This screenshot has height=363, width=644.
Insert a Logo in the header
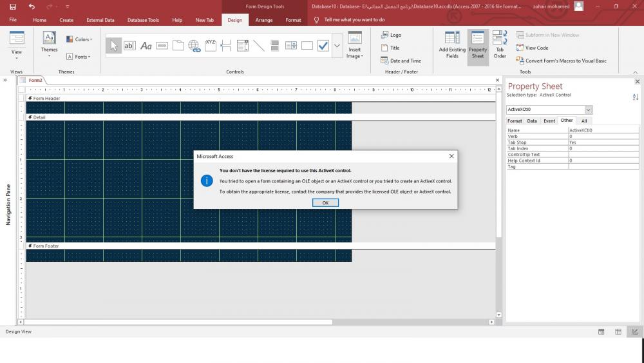click(391, 35)
